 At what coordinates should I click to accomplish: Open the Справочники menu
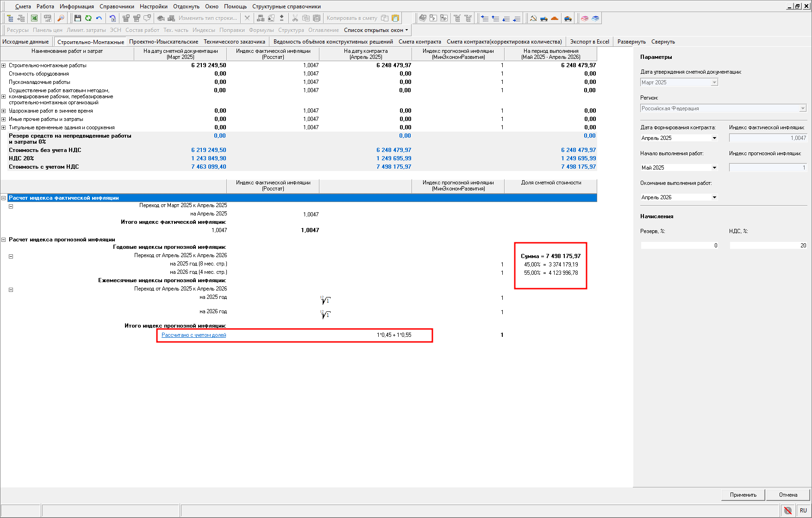pyautogui.click(x=117, y=6)
